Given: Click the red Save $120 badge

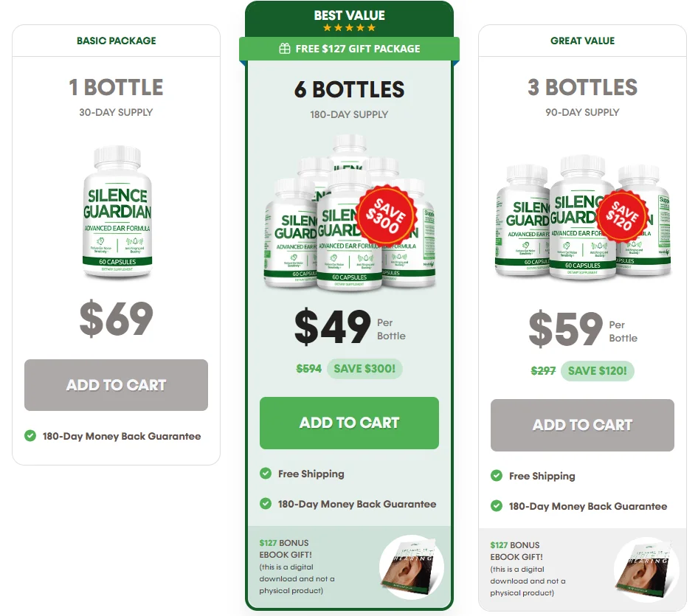Looking at the screenshot, I should [x=621, y=216].
